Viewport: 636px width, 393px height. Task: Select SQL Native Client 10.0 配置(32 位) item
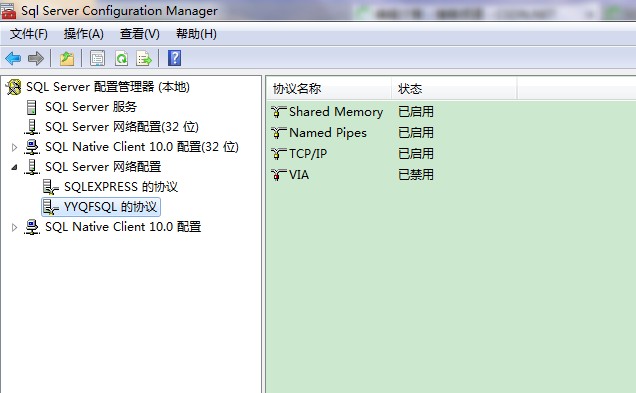coord(142,146)
